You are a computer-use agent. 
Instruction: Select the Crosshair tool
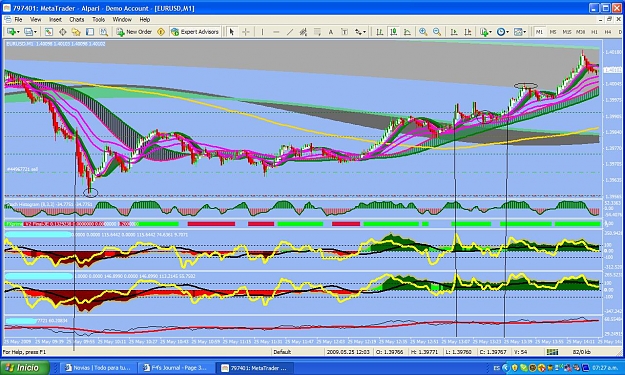246,32
